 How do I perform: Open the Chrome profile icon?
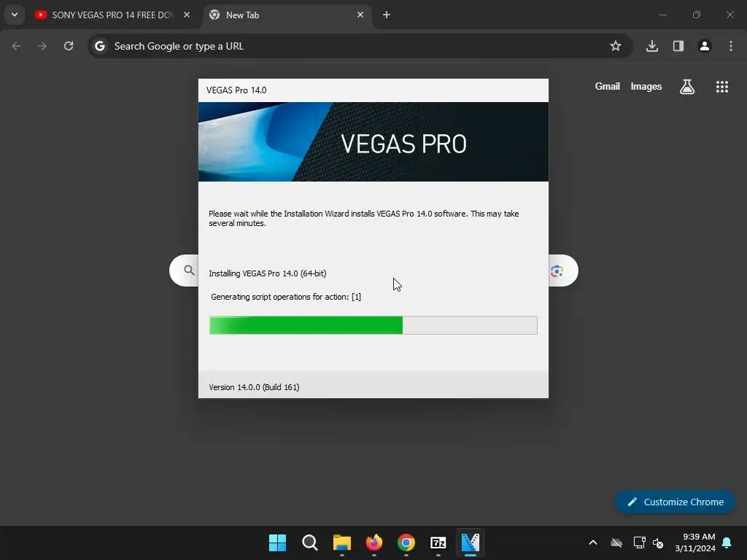point(705,46)
